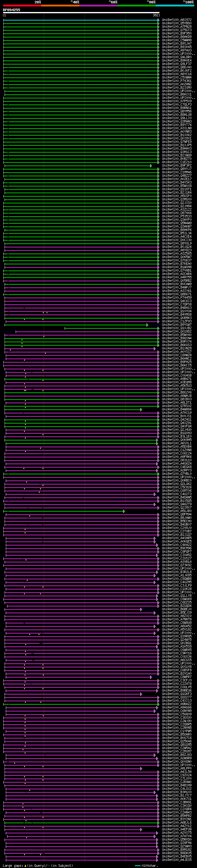This screenshot has width=197, height=868.
Task: Click the shortened green bar for UniRef100_B9F3P2
Action: [78, 166]
